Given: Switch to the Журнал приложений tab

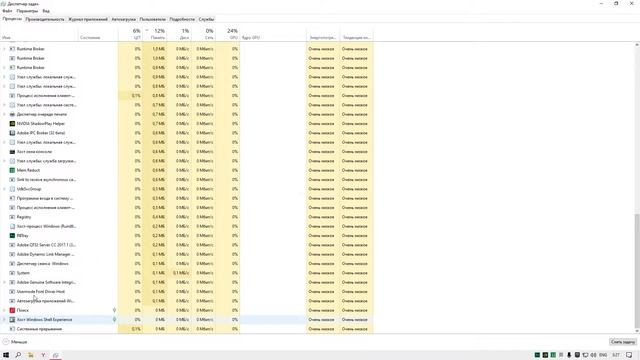Looking at the screenshot, I should point(88,19).
